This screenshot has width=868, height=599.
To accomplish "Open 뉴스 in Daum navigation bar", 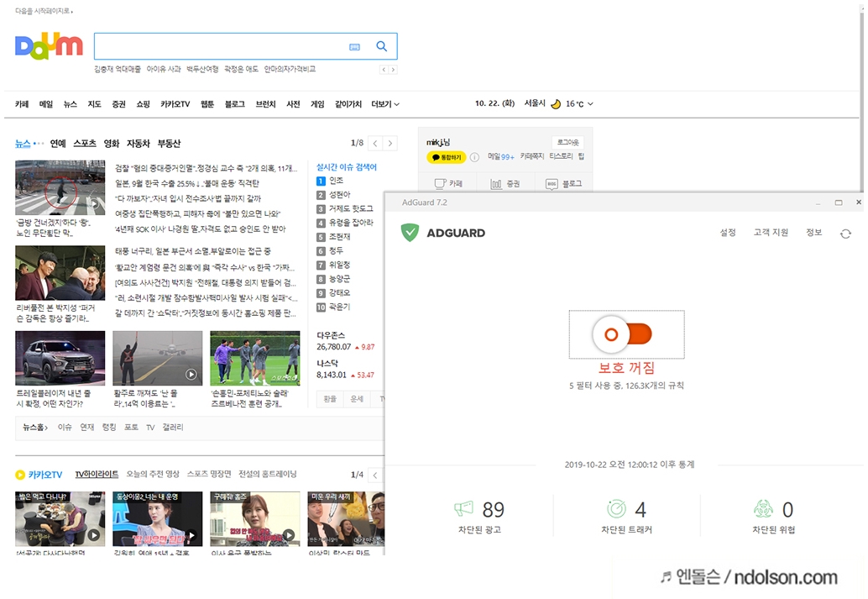I will point(71,104).
